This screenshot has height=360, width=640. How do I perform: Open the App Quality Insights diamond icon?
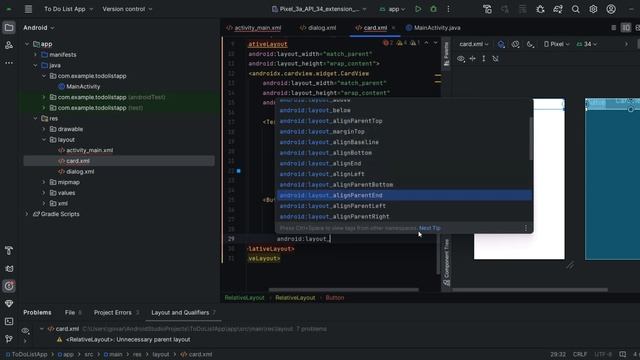pyautogui.click(x=9, y=304)
